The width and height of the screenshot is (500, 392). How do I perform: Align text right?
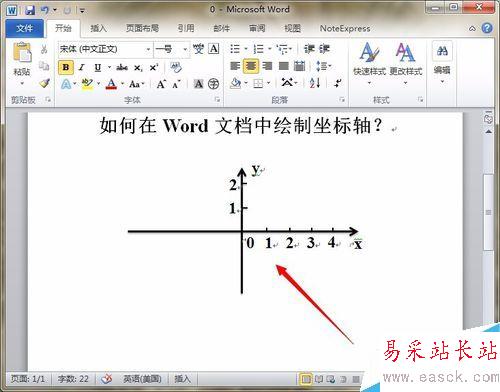coord(267,66)
